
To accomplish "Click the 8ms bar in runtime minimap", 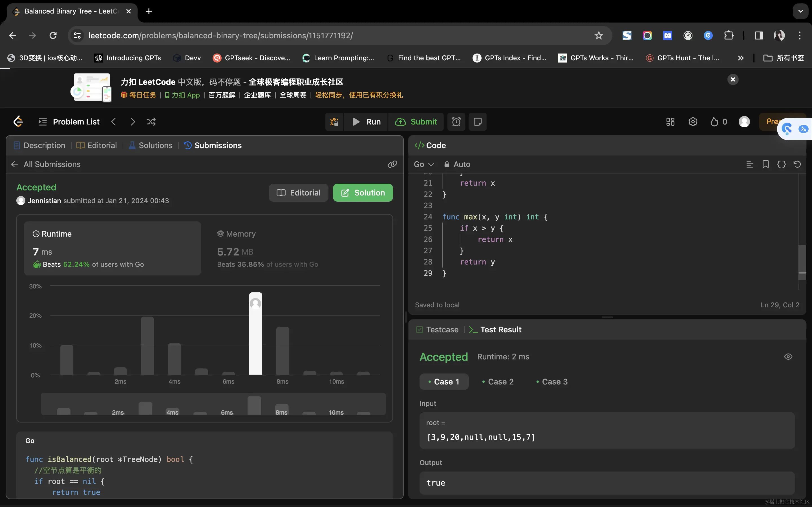I will coord(282,408).
